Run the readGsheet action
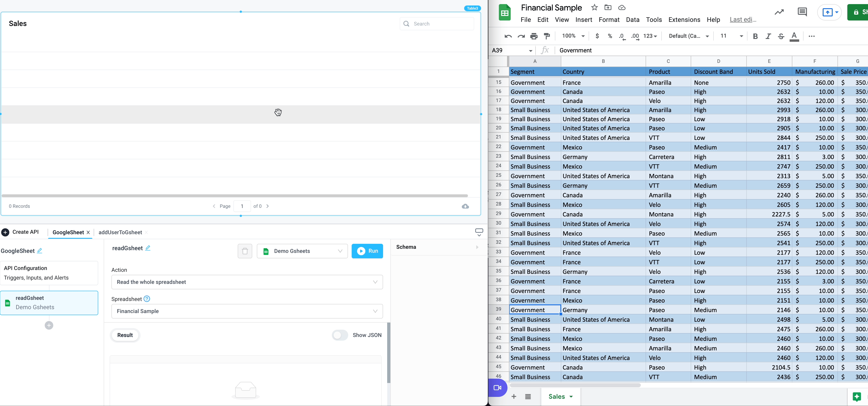The width and height of the screenshot is (868, 406). tap(367, 251)
